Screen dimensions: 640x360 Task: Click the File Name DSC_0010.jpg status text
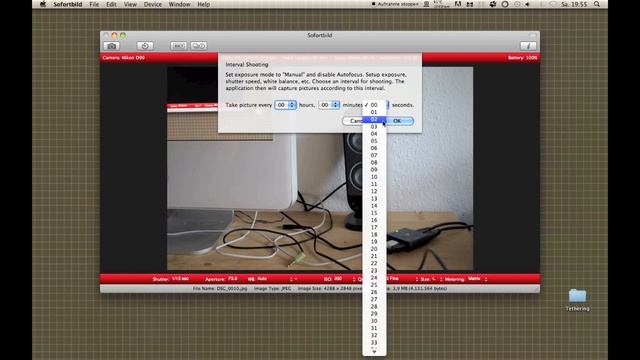tap(220, 288)
